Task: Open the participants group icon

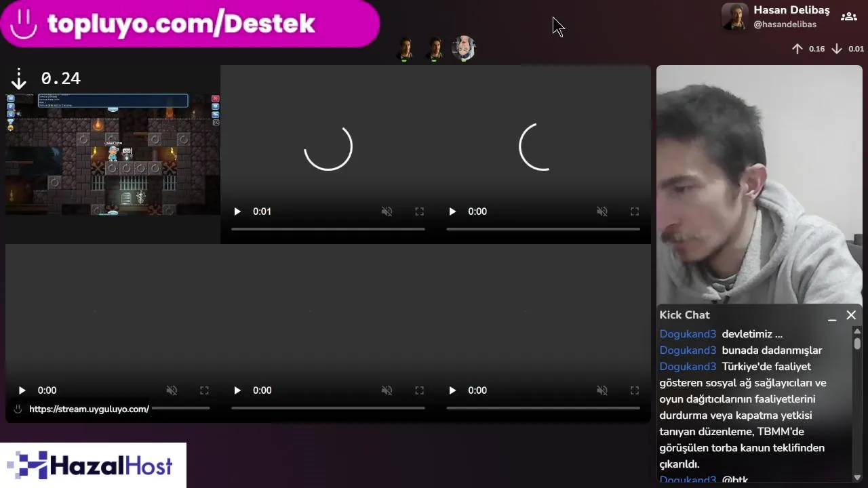Action: click(x=848, y=17)
